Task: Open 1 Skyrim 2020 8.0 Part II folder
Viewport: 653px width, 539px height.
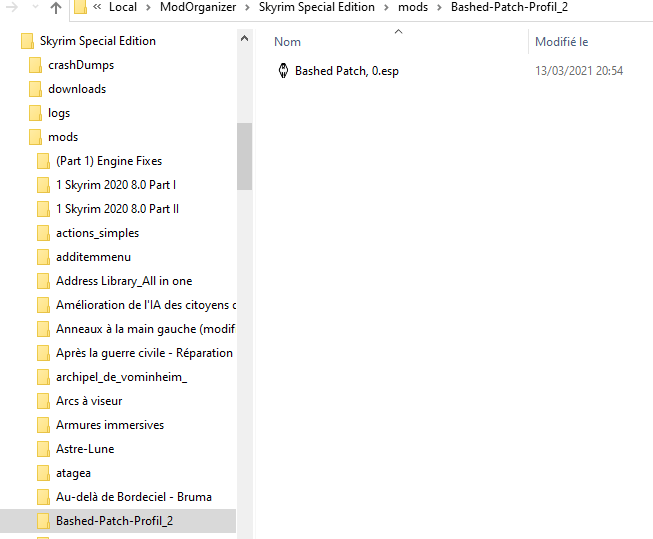Action: (x=117, y=209)
